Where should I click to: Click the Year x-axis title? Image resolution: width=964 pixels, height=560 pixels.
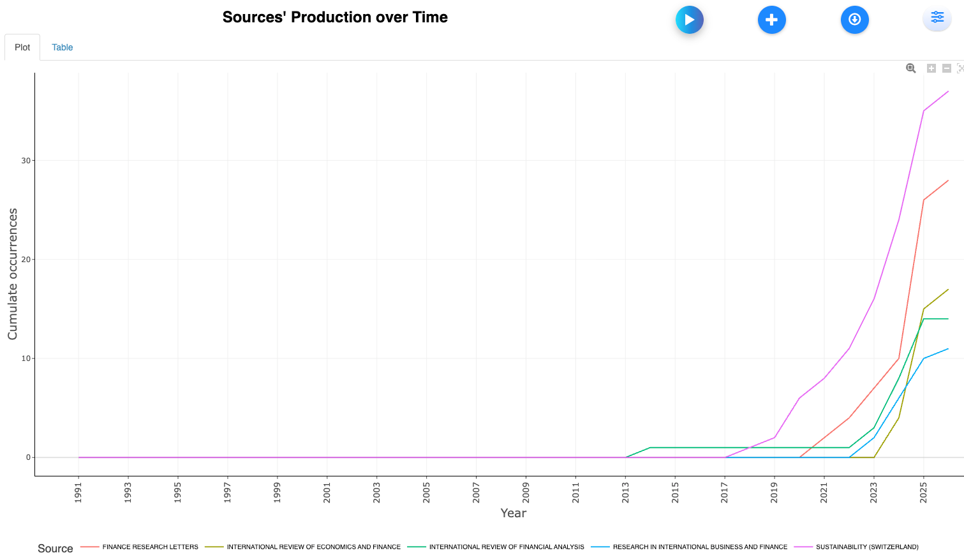pyautogui.click(x=513, y=513)
